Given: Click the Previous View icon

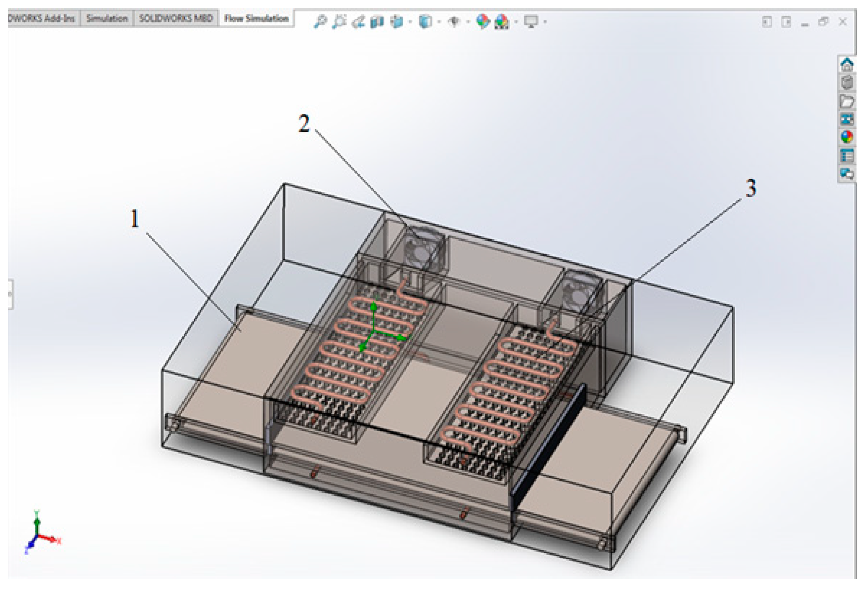Looking at the screenshot, I should pyautogui.click(x=359, y=22).
